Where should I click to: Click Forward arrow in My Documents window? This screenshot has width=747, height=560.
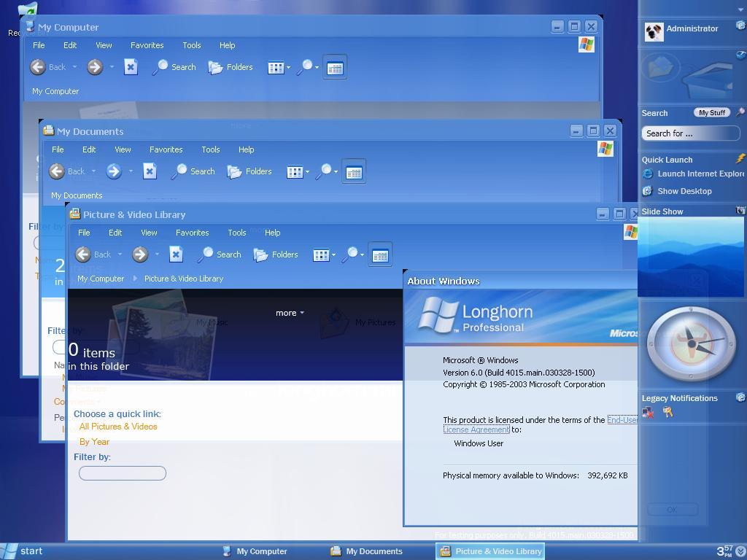[113, 171]
